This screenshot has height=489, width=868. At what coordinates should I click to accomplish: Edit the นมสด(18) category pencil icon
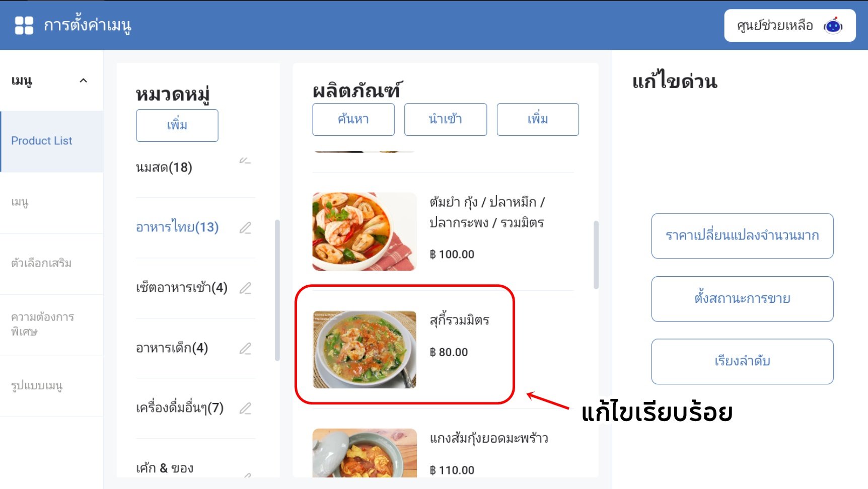click(245, 160)
